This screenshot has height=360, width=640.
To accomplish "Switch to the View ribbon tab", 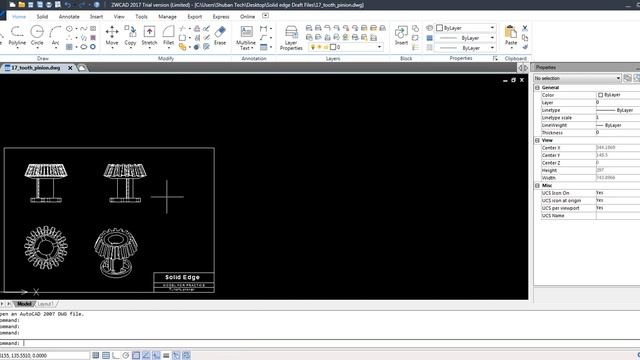I will (x=119, y=16).
